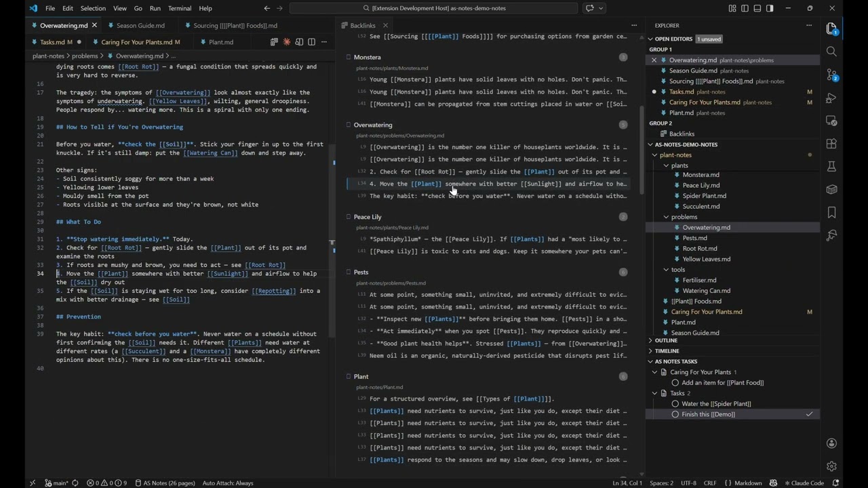Open the Manage gear icon
The height and width of the screenshot is (488, 868).
click(x=831, y=466)
